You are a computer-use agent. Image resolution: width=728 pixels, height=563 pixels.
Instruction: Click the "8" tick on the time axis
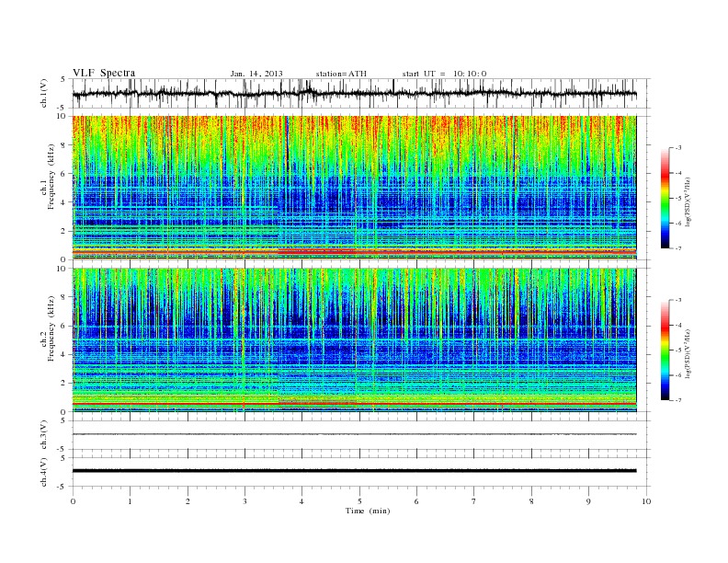(x=531, y=501)
